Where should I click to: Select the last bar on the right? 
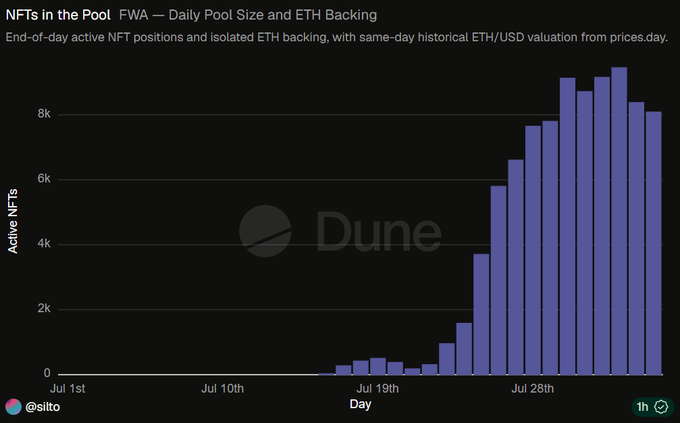[654, 243]
